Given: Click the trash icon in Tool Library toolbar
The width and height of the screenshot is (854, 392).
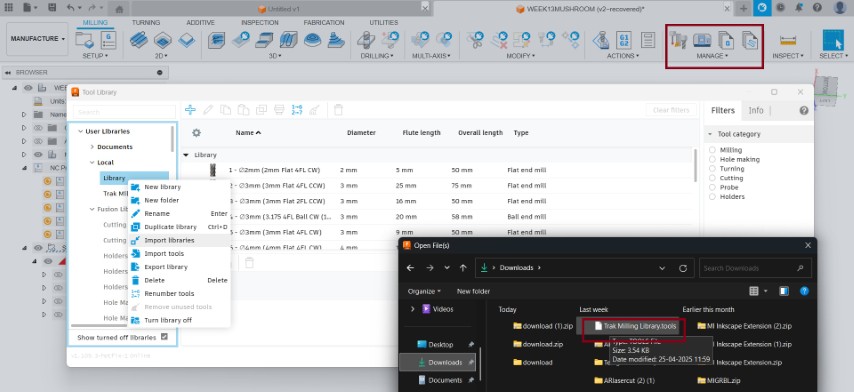Looking at the screenshot, I should click(338, 110).
